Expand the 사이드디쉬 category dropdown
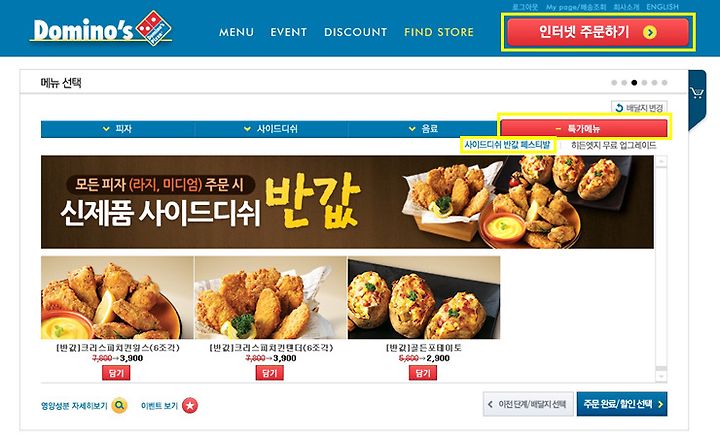 pos(271,129)
